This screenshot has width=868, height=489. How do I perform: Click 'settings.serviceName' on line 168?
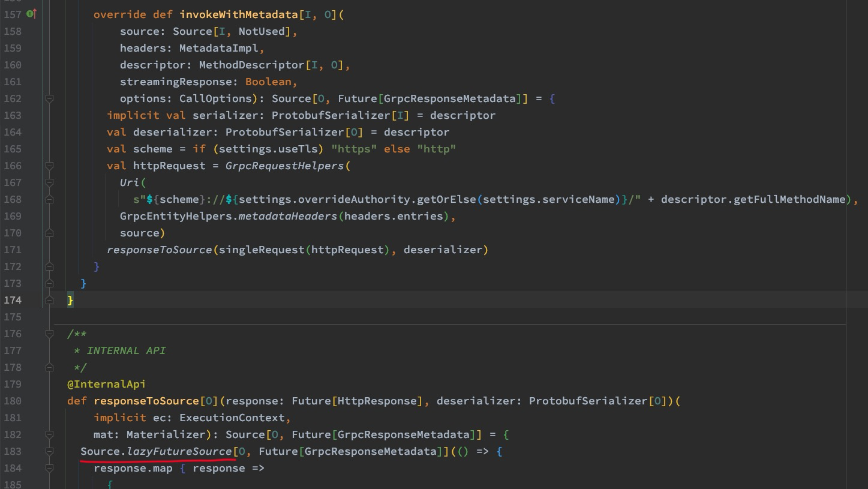(549, 199)
